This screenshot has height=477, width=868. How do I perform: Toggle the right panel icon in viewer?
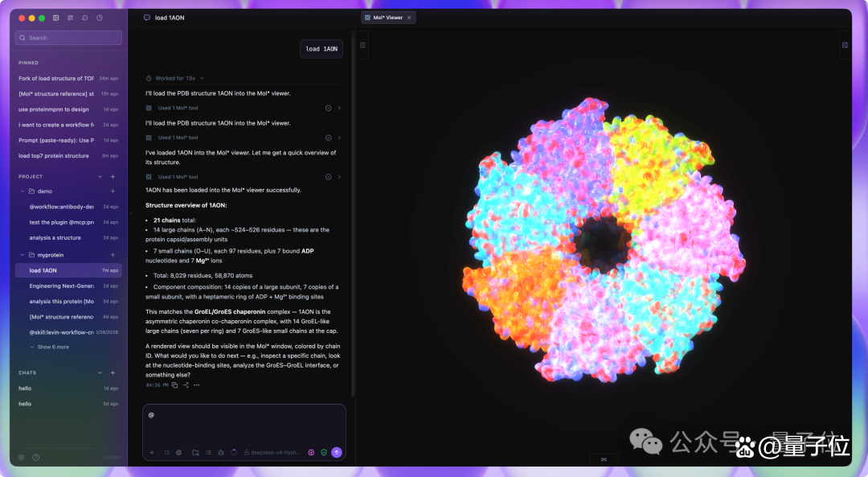(x=845, y=45)
